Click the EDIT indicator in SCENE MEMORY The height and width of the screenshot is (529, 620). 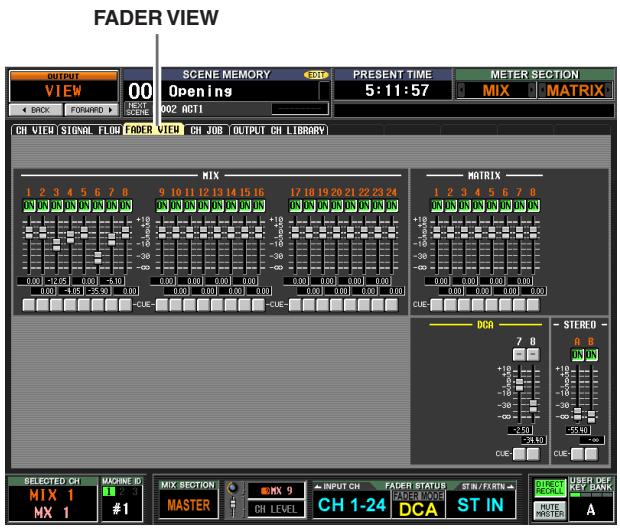[x=316, y=75]
